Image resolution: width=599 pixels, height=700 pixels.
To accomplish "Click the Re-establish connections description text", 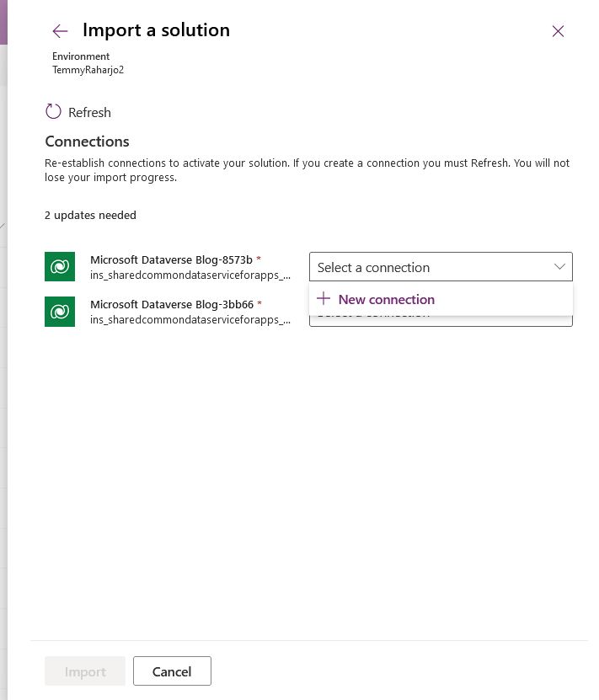I will click(308, 170).
